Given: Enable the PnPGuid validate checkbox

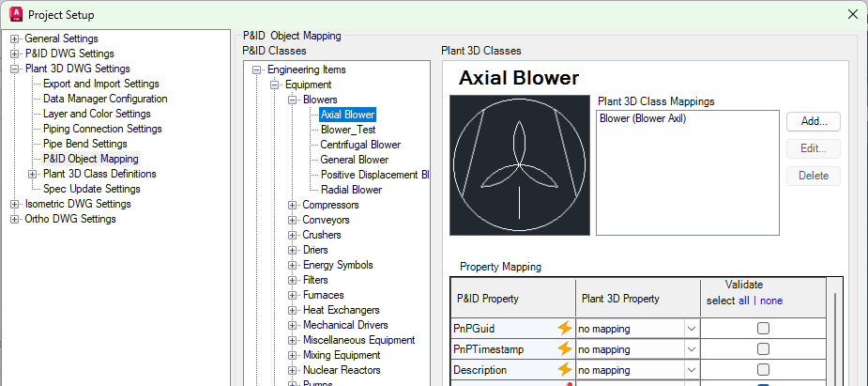Looking at the screenshot, I should (x=763, y=329).
